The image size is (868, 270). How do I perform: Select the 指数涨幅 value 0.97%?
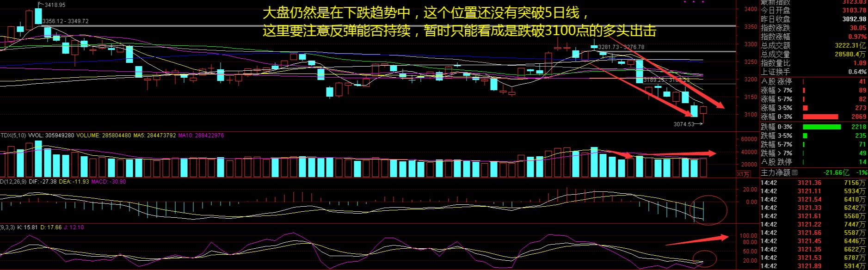857,37
